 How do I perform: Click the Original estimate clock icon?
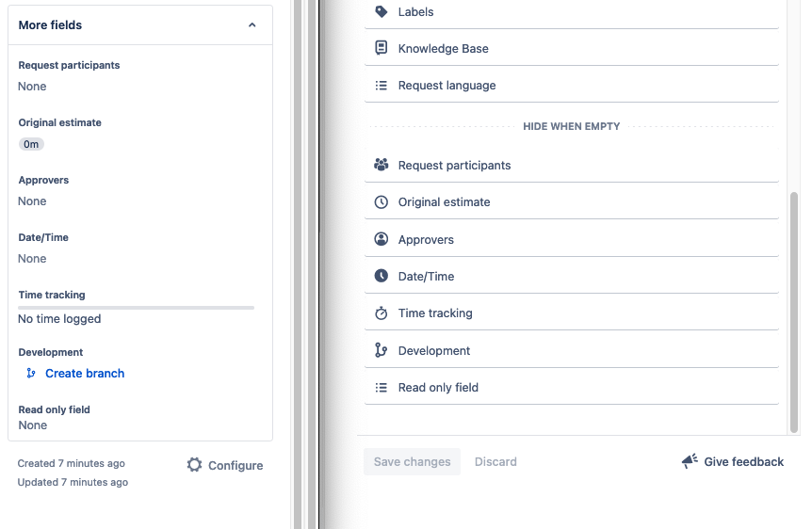(382, 201)
